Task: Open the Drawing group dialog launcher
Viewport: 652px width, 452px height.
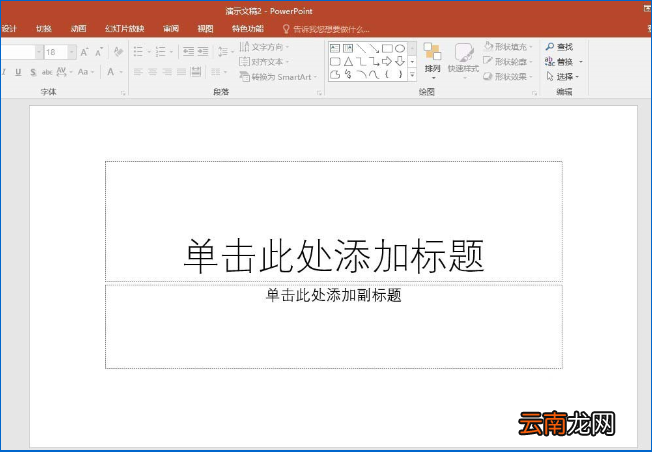Action: tap(535, 93)
